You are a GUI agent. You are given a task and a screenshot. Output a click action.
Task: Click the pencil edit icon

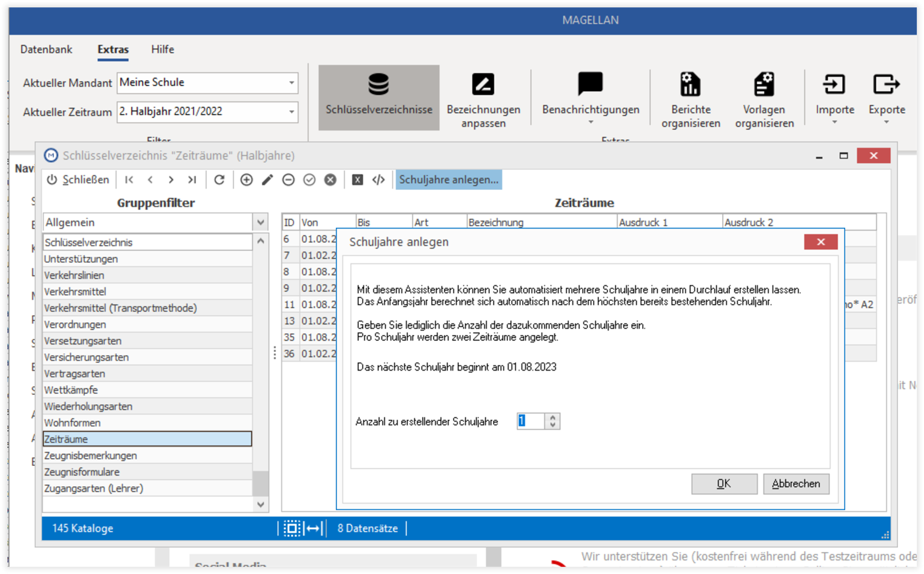pos(267,180)
